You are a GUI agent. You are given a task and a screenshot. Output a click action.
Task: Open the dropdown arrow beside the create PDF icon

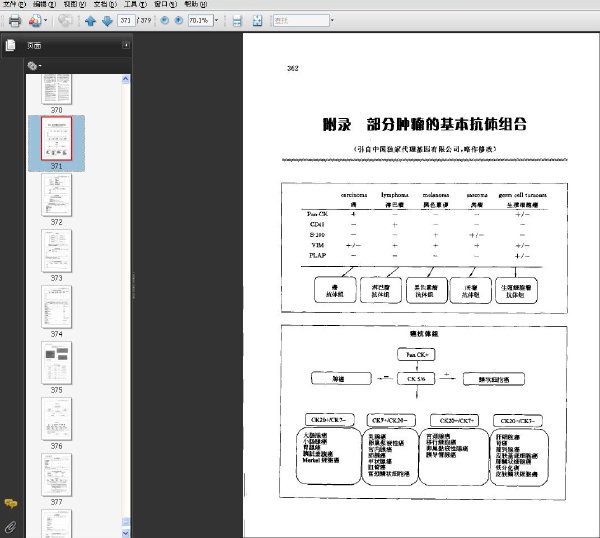pos(46,20)
